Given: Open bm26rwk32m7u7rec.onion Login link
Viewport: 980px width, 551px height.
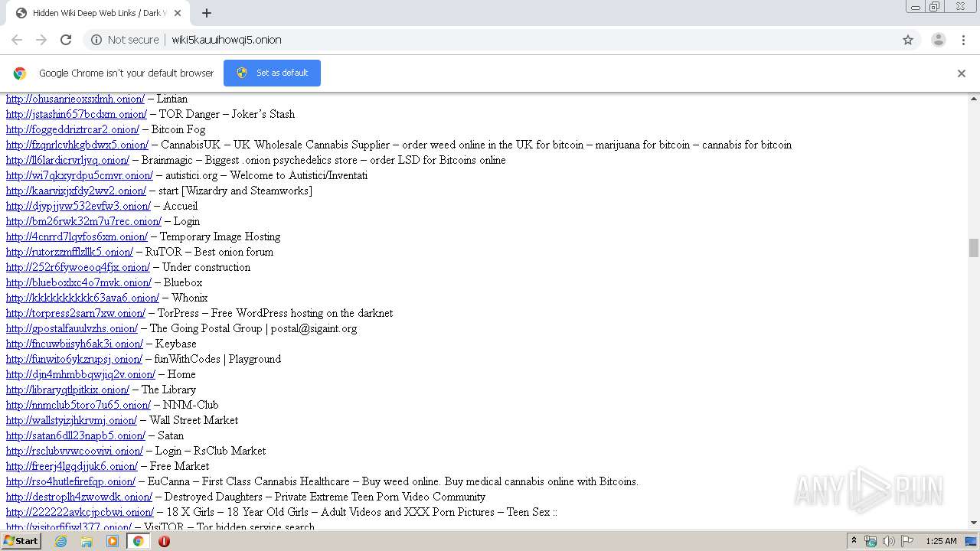Looking at the screenshot, I should click(83, 221).
